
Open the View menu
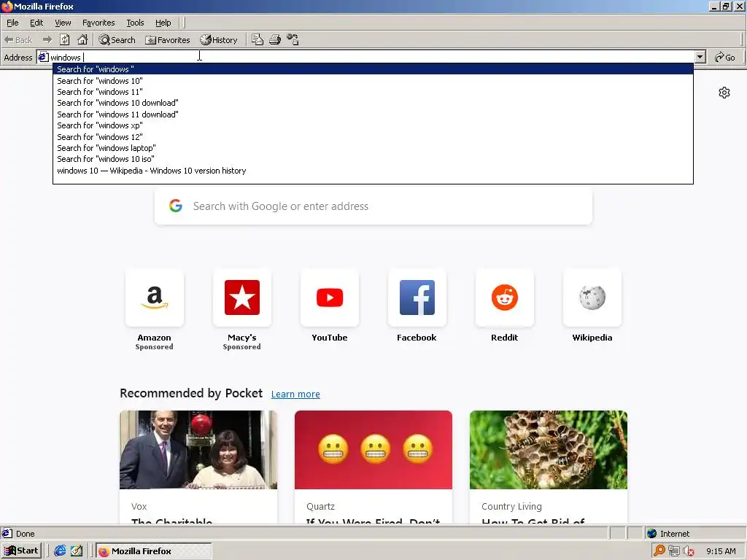(63, 23)
